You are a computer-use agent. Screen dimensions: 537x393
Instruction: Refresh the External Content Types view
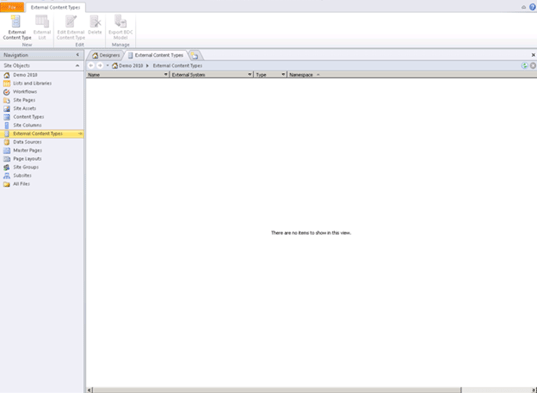[524, 65]
